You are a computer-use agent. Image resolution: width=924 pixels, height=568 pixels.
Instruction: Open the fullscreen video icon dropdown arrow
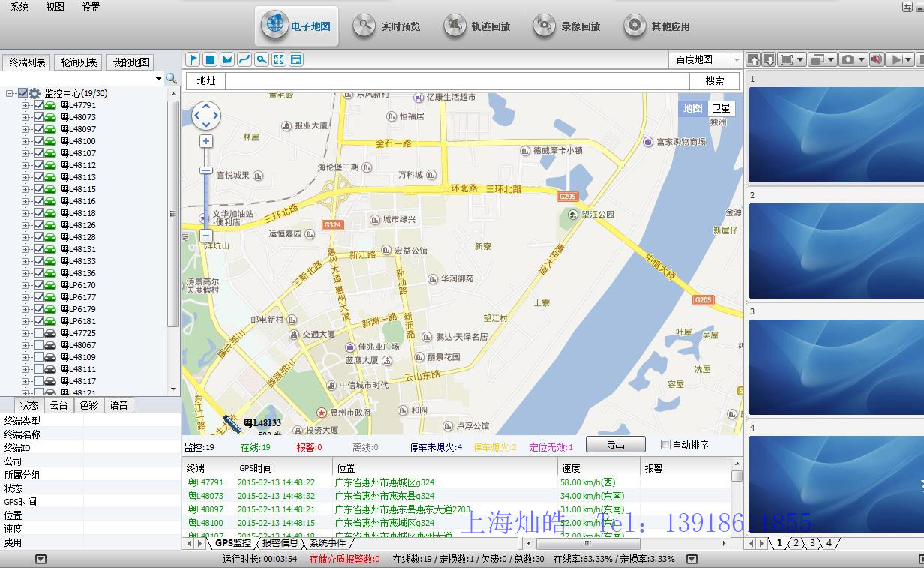click(801, 59)
